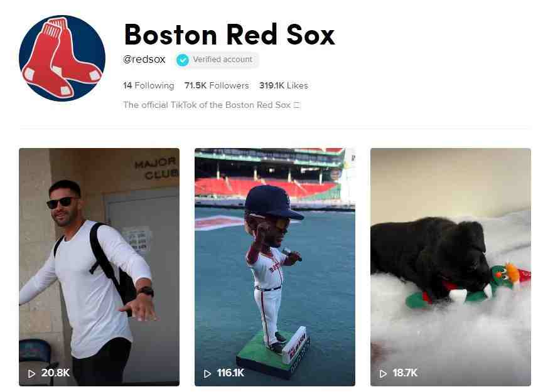Image resolution: width=543 pixels, height=392 pixels.
Task: Open the black puppy with toy video
Action: pyautogui.click(x=451, y=267)
